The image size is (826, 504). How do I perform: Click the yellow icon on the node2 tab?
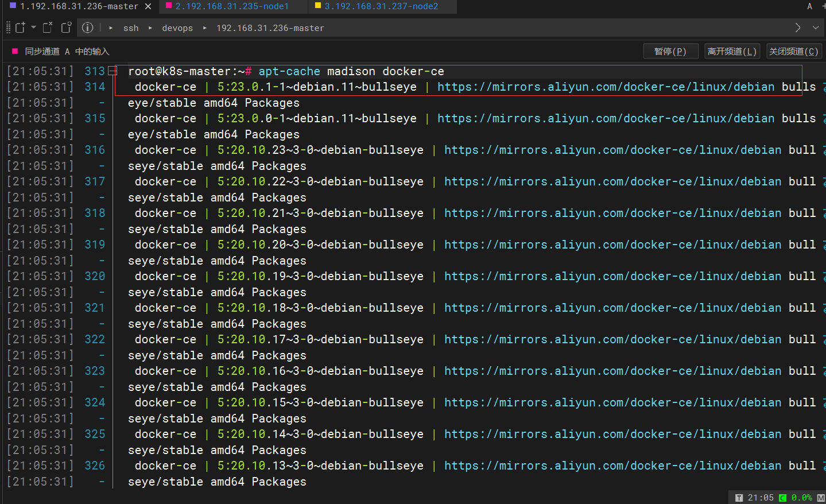click(318, 5)
